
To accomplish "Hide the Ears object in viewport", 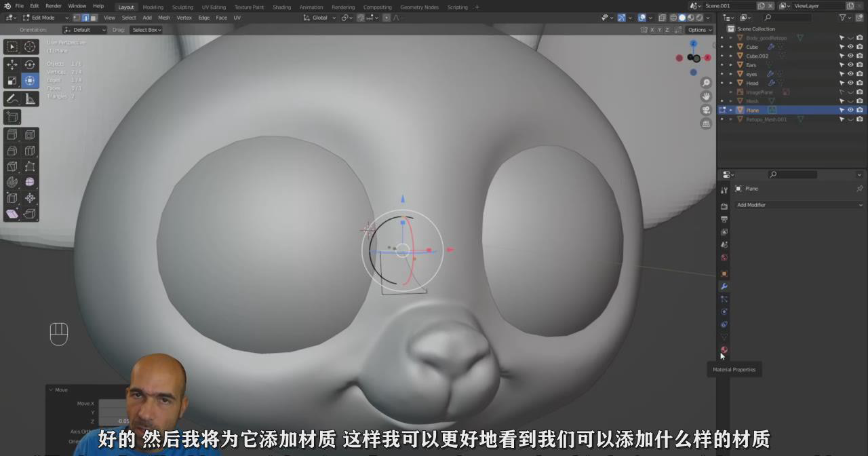I will tap(850, 64).
